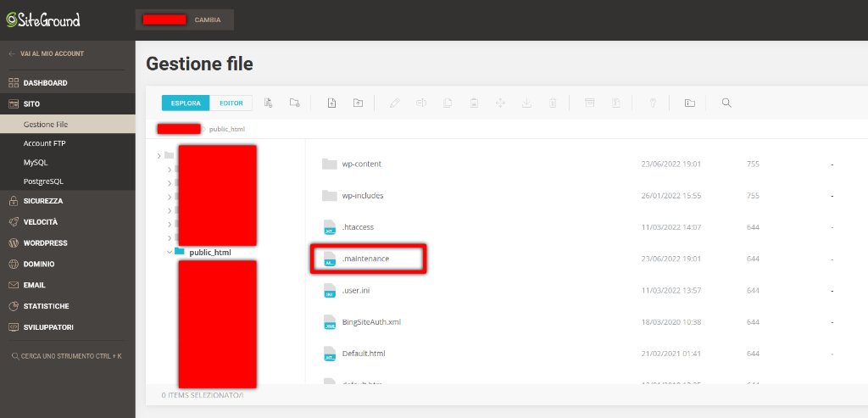
Task: Click the public_html folder icon in tree
Action: [180, 252]
